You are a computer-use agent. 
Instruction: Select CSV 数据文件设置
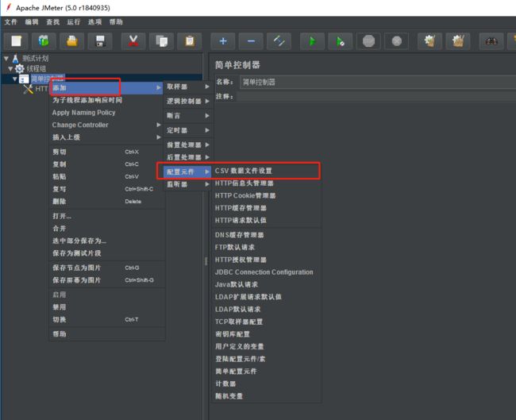click(266, 171)
